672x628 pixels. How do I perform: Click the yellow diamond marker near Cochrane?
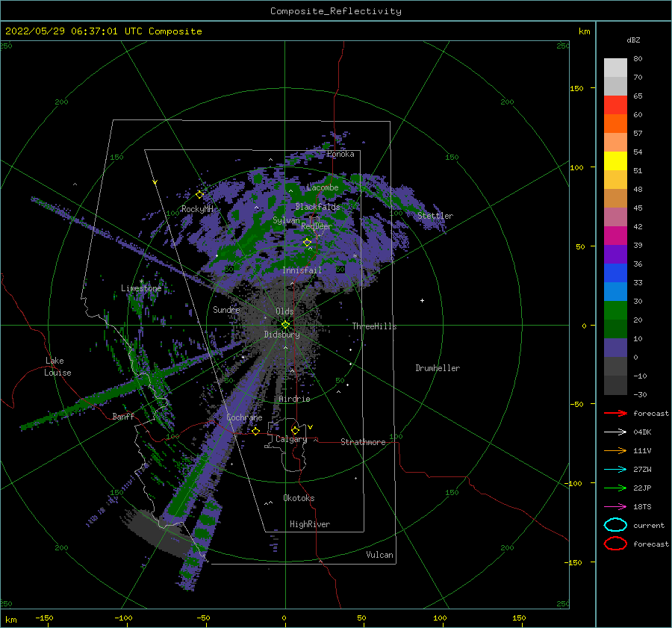tap(255, 432)
